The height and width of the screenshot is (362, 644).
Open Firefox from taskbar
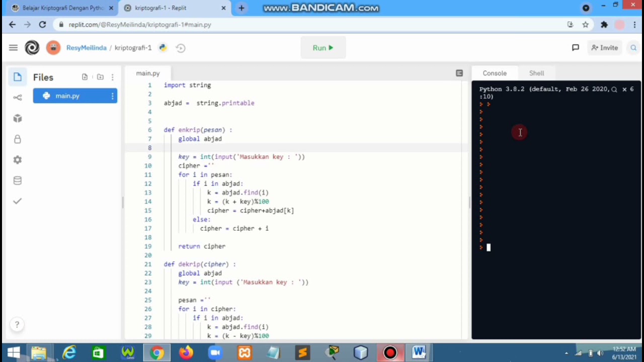(x=186, y=353)
